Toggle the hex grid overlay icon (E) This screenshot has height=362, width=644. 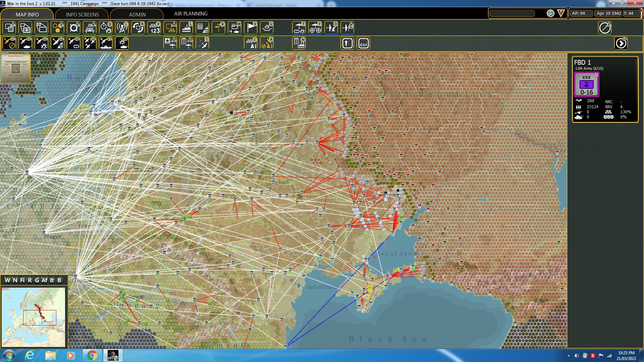pyautogui.click(x=57, y=28)
